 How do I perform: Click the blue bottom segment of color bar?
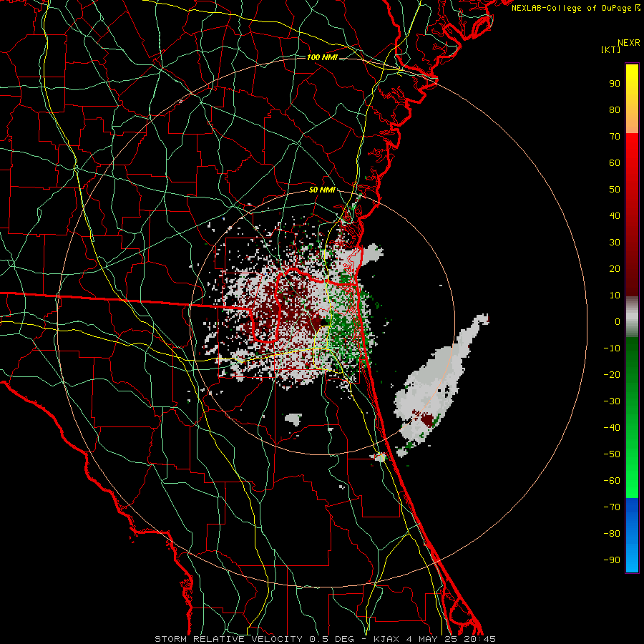pyautogui.click(x=632, y=535)
